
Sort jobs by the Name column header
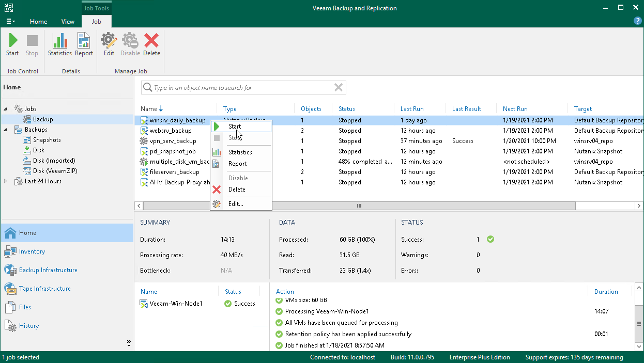(149, 109)
